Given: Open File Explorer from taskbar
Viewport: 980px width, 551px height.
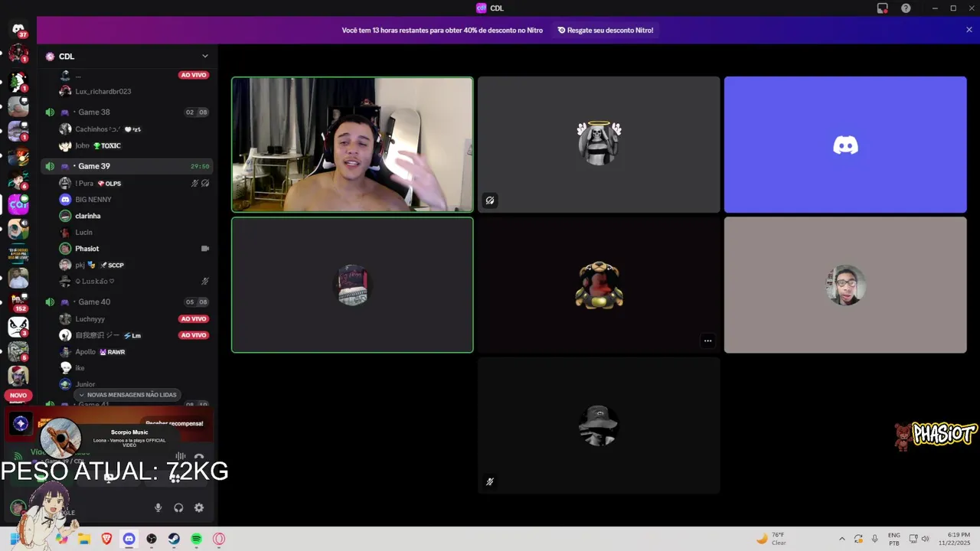Looking at the screenshot, I should click(84, 539).
